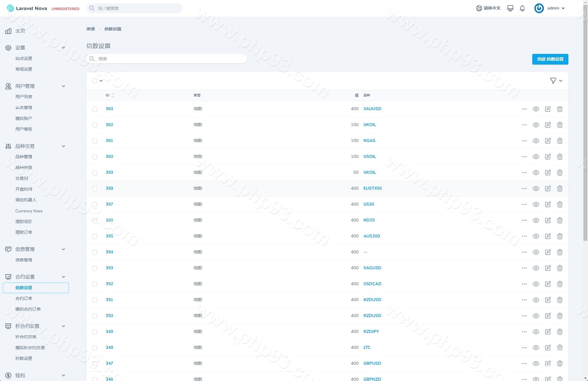Click the 创建 倍数设置 button
The image size is (588, 381).
click(550, 59)
